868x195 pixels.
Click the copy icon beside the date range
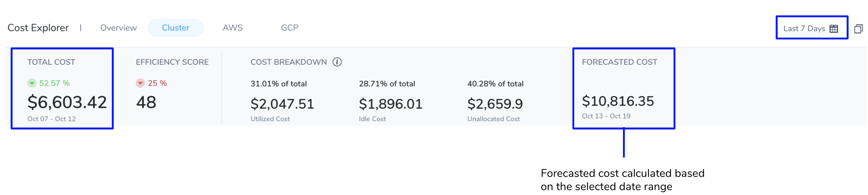859,29
